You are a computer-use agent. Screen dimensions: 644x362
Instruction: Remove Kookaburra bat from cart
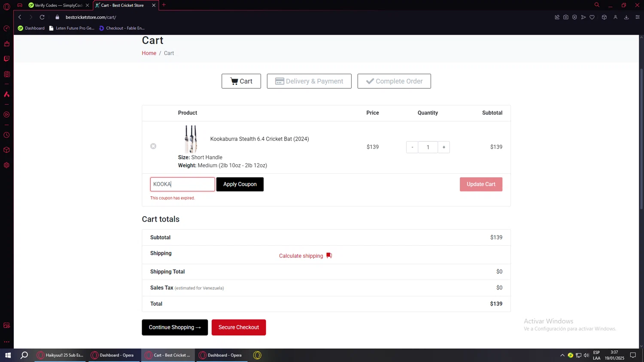[x=153, y=146]
